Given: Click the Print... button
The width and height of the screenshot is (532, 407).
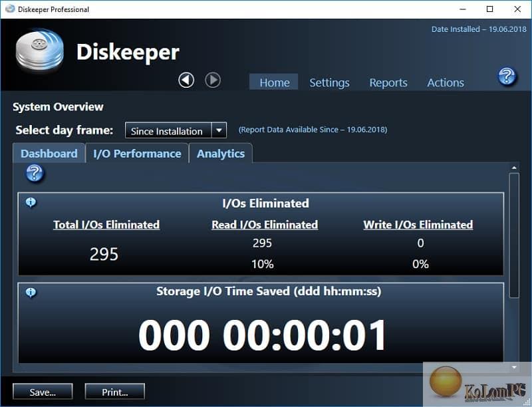Looking at the screenshot, I should 114,392.
